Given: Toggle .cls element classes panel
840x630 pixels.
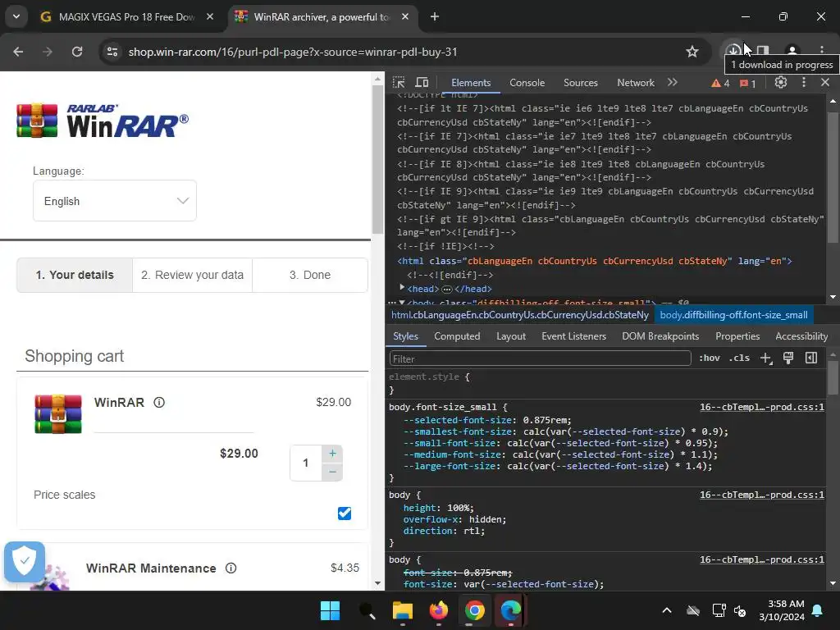Looking at the screenshot, I should (x=739, y=358).
